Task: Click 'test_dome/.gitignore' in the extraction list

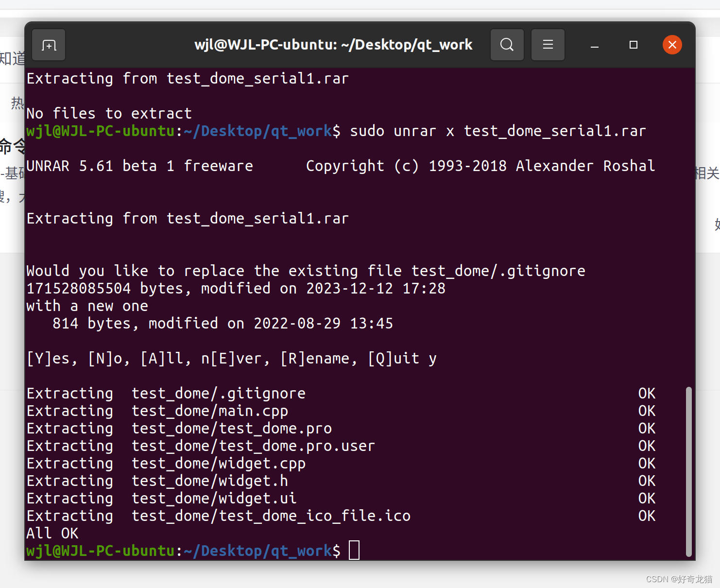Action: [x=219, y=394]
